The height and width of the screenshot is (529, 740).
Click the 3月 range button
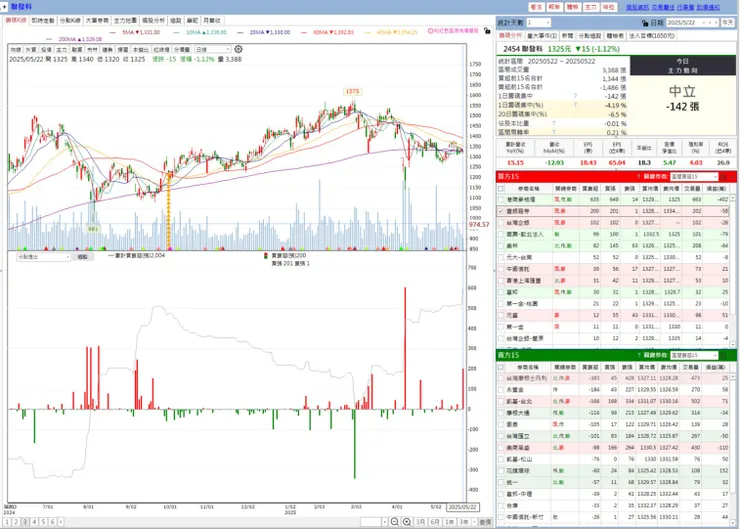click(x=420, y=521)
